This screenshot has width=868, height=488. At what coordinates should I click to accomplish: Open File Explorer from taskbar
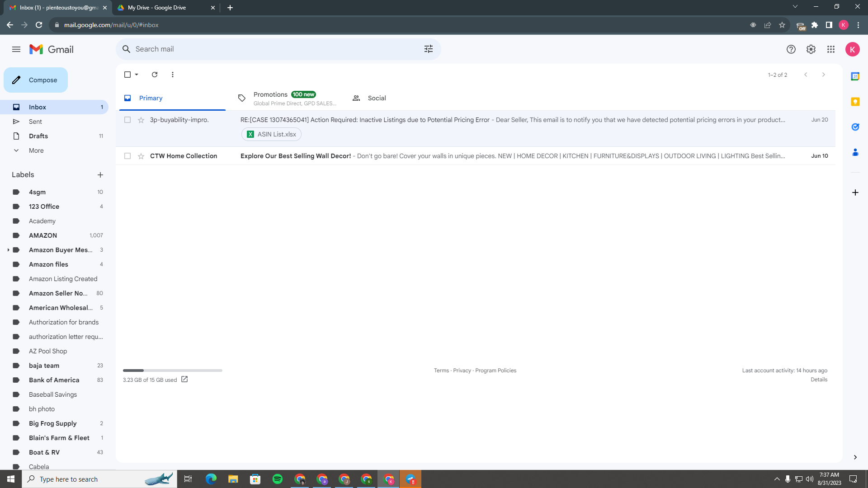point(233,479)
